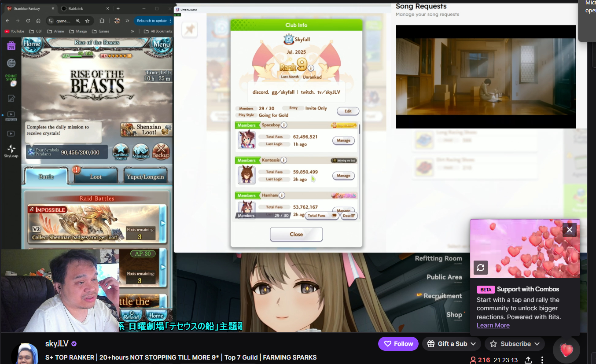
Task: Open the July gift calendar icon in sidebar
Action: (x=11, y=45)
